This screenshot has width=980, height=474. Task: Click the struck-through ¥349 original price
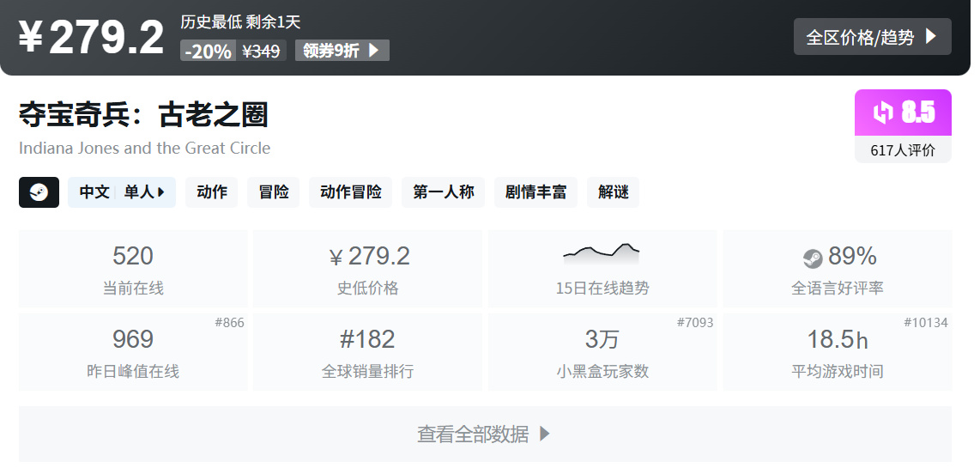[x=261, y=51]
